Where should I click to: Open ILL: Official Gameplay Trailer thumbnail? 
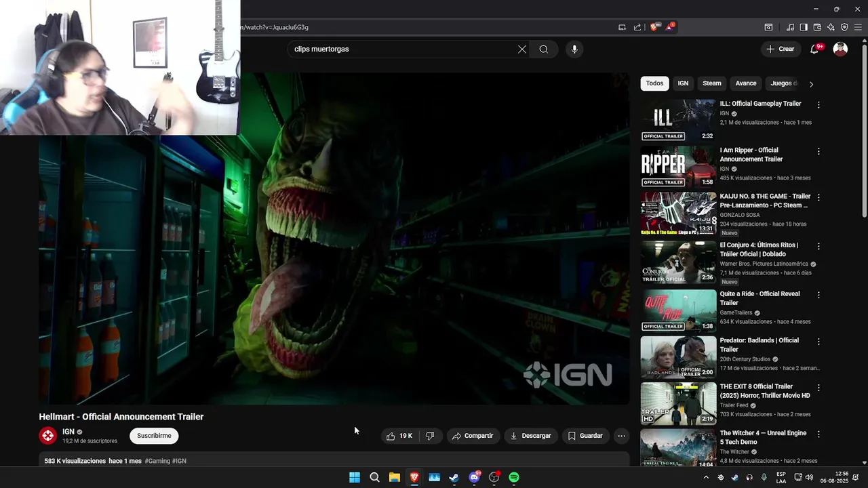[x=678, y=120]
